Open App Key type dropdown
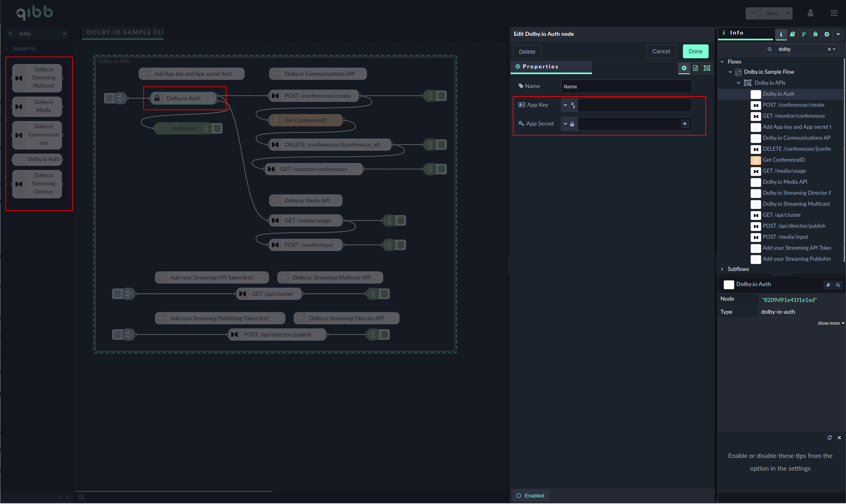 pyautogui.click(x=569, y=105)
